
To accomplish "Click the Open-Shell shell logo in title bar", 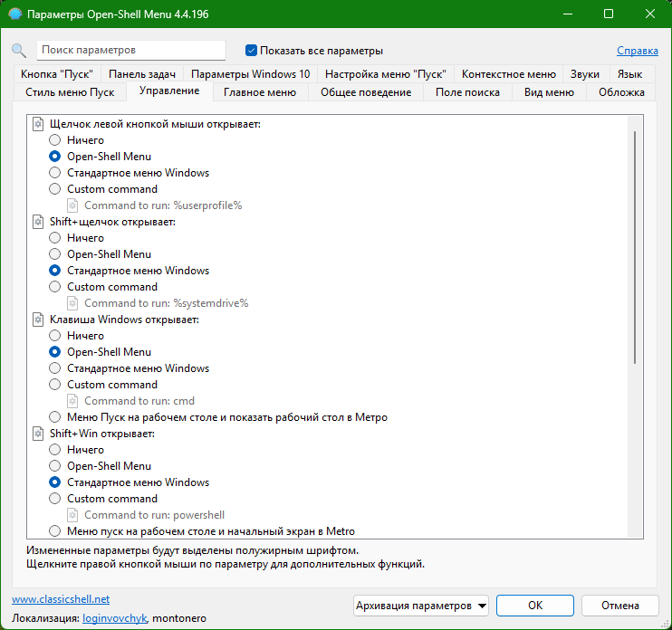I will (x=15, y=14).
